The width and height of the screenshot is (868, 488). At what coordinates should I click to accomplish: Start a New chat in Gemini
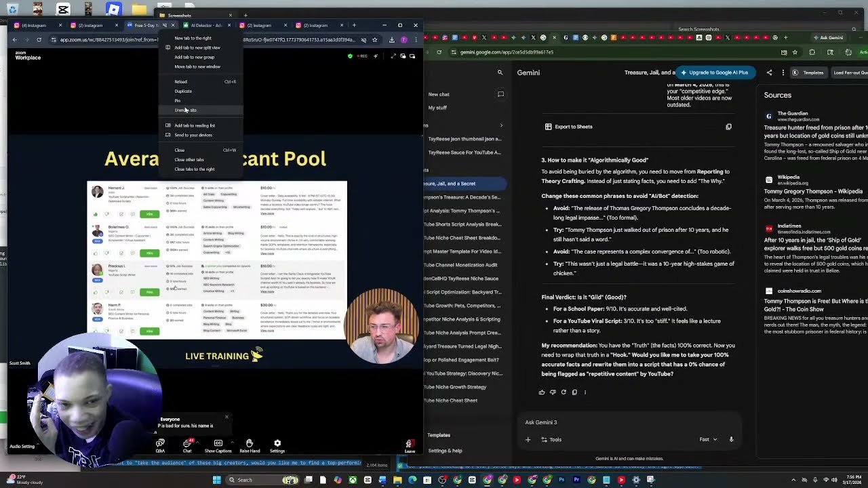coord(439,94)
